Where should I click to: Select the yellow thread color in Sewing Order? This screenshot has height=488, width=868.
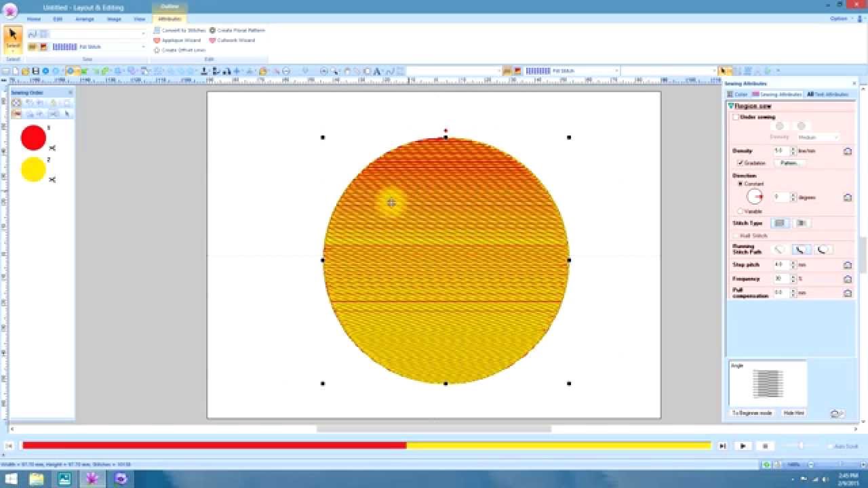(33, 169)
